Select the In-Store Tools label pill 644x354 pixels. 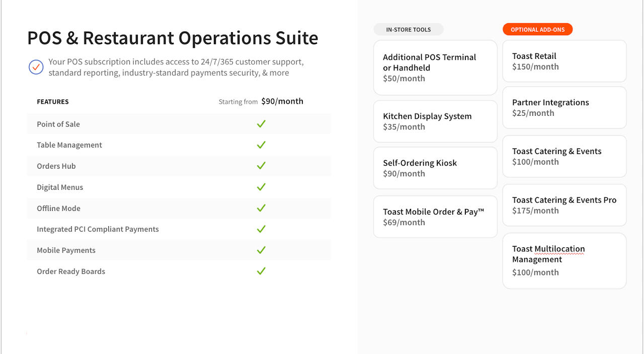click(408, 30)
